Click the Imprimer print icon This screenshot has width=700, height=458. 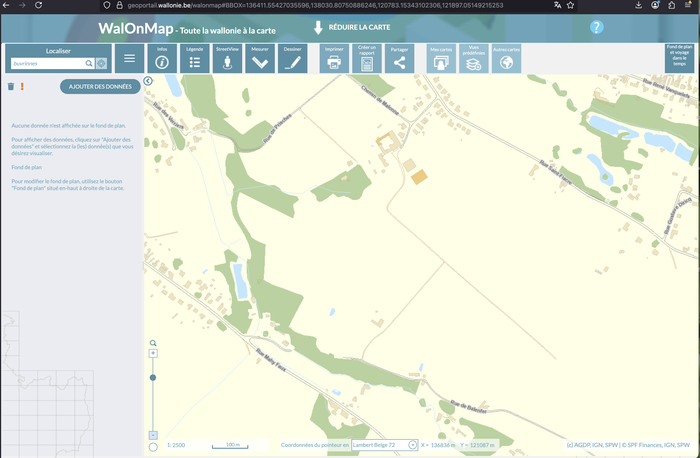coord(334,58)
